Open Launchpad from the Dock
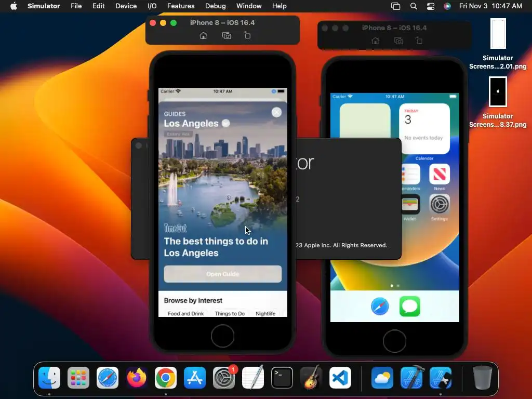 tap(78, 378)
